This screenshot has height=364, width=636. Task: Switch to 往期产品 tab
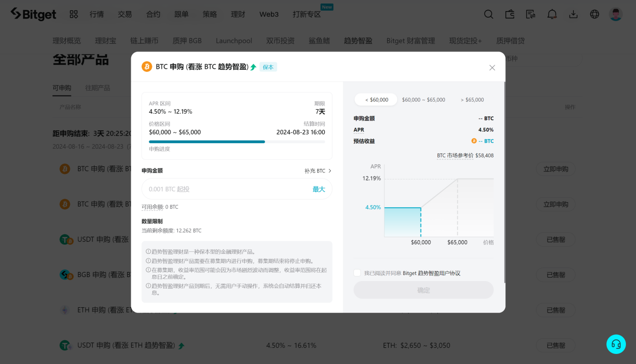(x=98, y=87)
